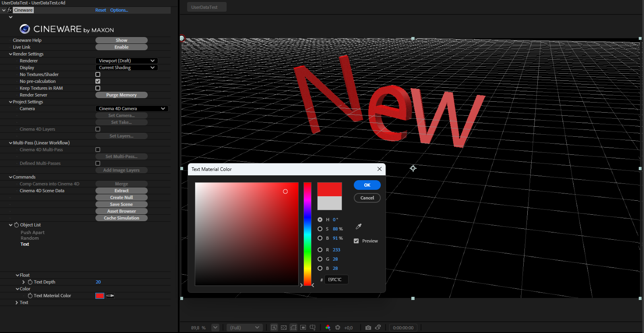Click the anchor point crosshair in the viewer

[x=413, y=168]
